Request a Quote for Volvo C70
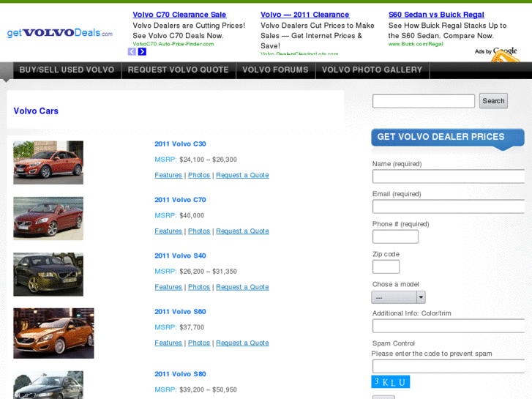This screenshot has width=532, height=399. pos(243,231)
